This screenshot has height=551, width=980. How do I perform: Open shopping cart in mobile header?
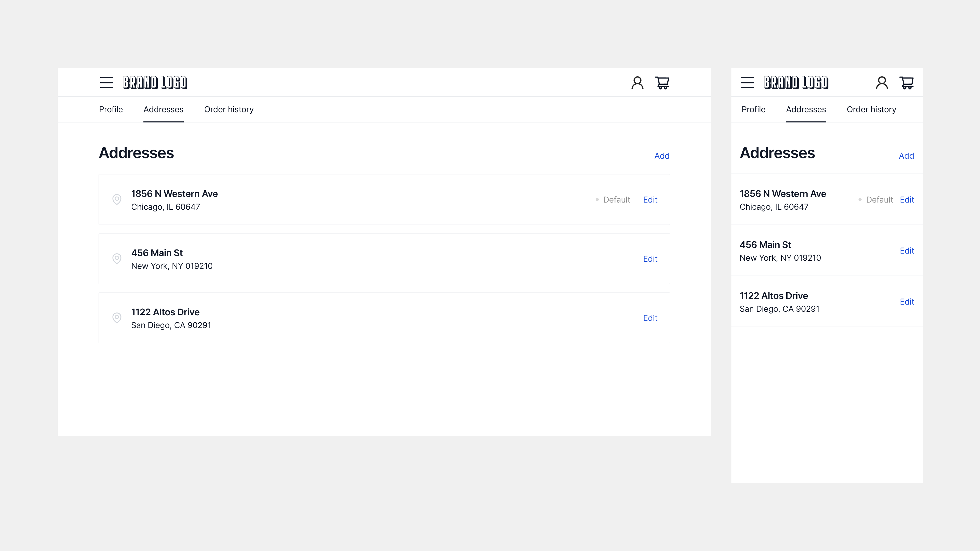coord(906,82)
